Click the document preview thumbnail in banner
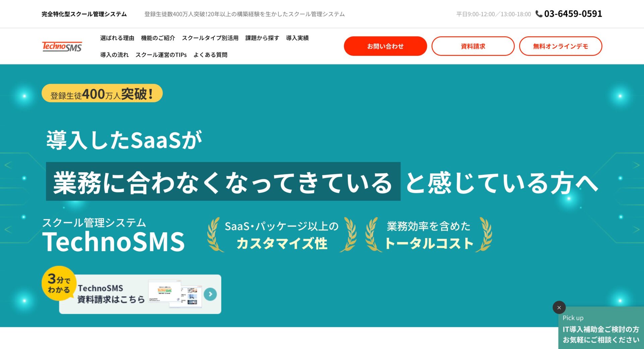The height and width of the screenshot is (349, 644). [176, 294]
